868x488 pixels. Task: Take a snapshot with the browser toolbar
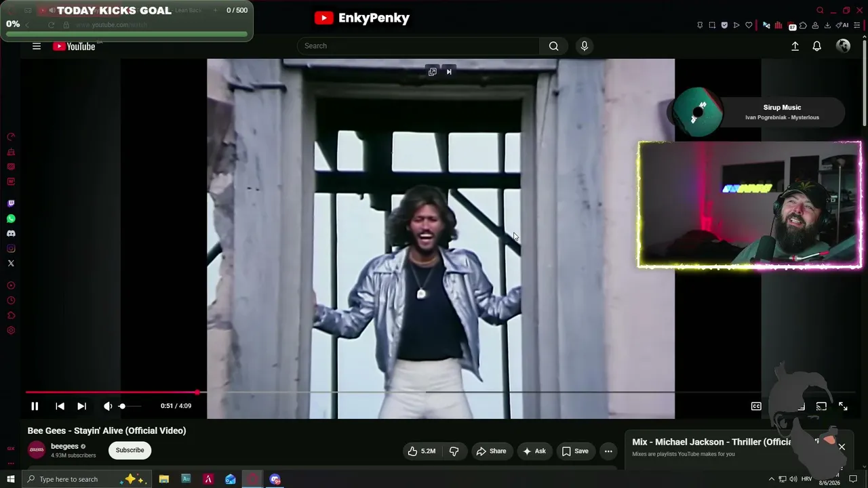[712, 25]
